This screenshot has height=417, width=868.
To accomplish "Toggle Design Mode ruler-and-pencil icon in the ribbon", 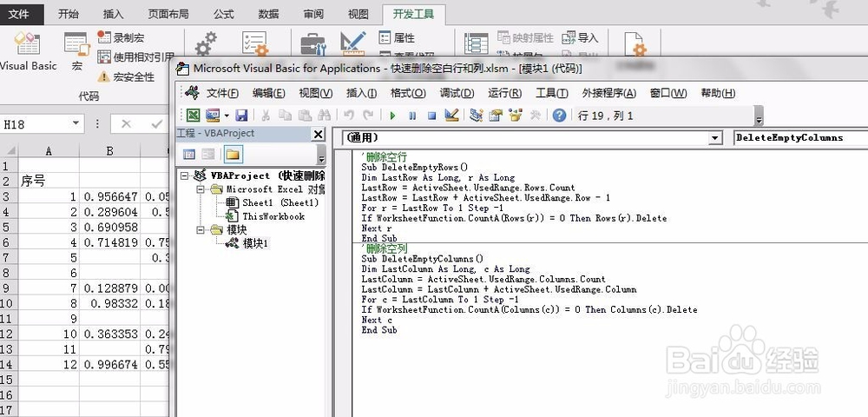I will pos(353,43).
